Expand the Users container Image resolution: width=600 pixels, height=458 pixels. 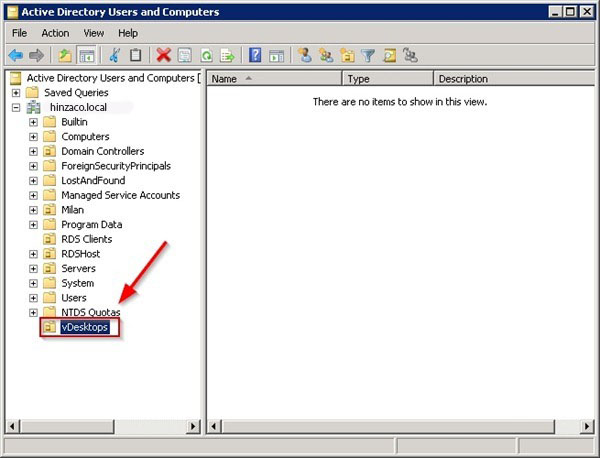tap(33, 297)
